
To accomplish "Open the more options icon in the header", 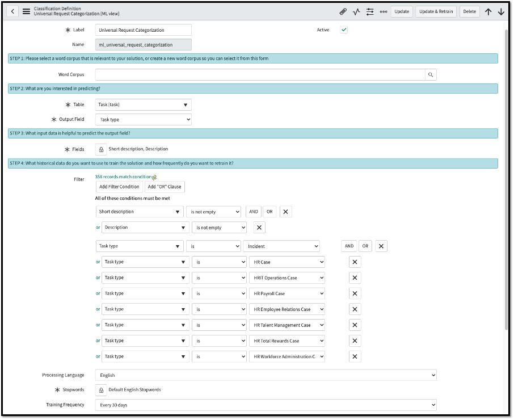I will tap(384, 11).
